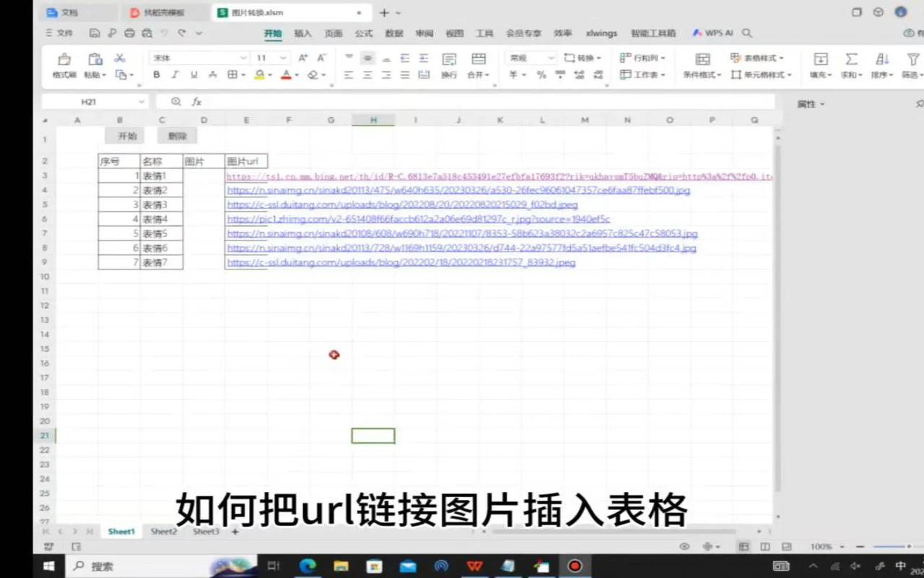Click the increase font size A+ icon
The width and height of the screenshot is (924, 578).
[303, 58]
